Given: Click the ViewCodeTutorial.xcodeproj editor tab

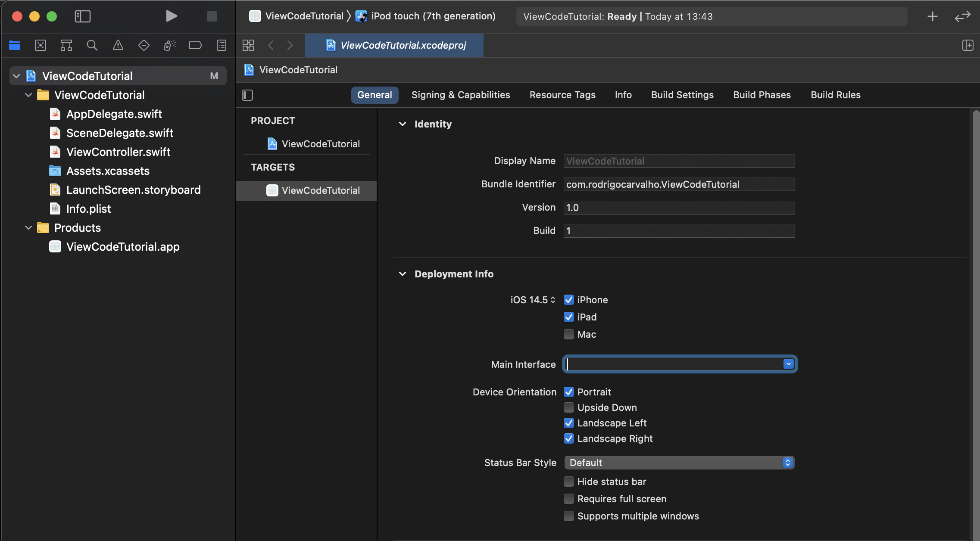Looking at the screenshot, I should click(x=394, y=45).
